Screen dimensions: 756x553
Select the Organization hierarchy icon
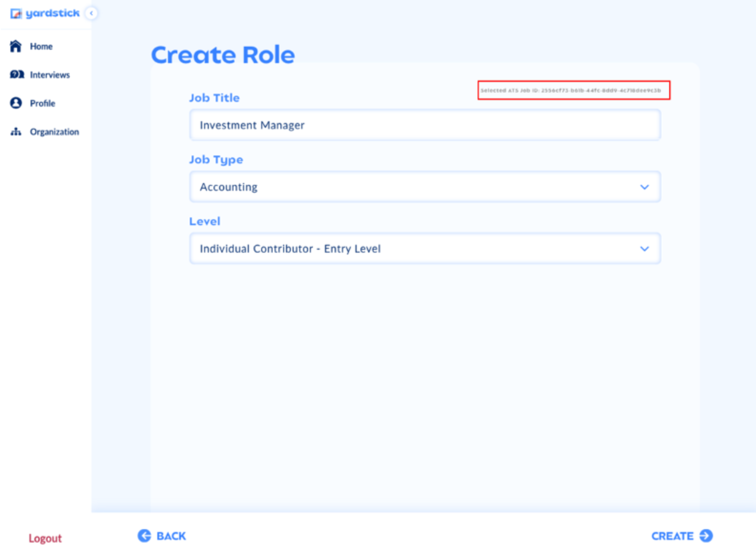[16, 132]
